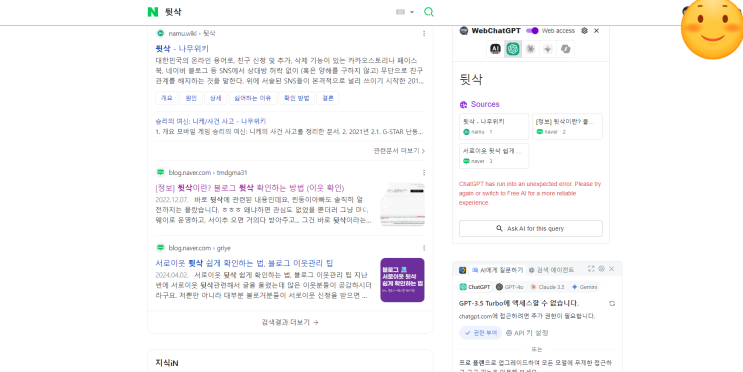Click blog.naver.com › tmdgma31 source text

pyautogui.click(x=208, y=172)
